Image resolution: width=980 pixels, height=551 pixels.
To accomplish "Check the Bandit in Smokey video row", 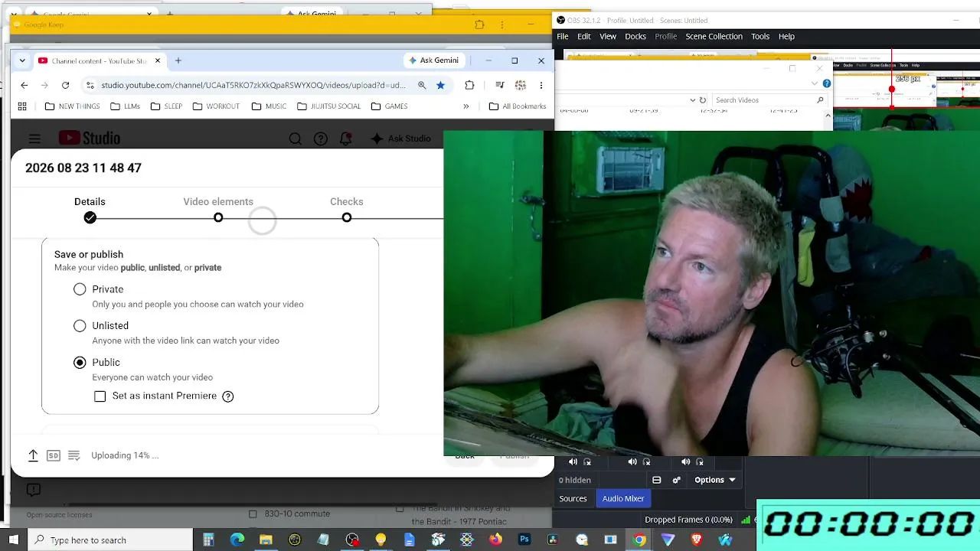I will click(x=400, y=509).
